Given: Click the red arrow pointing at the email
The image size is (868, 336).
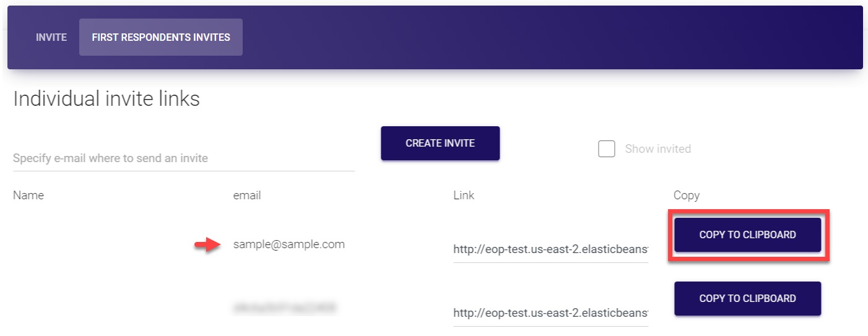Looking at the screenshot, I should coord(207,246).
